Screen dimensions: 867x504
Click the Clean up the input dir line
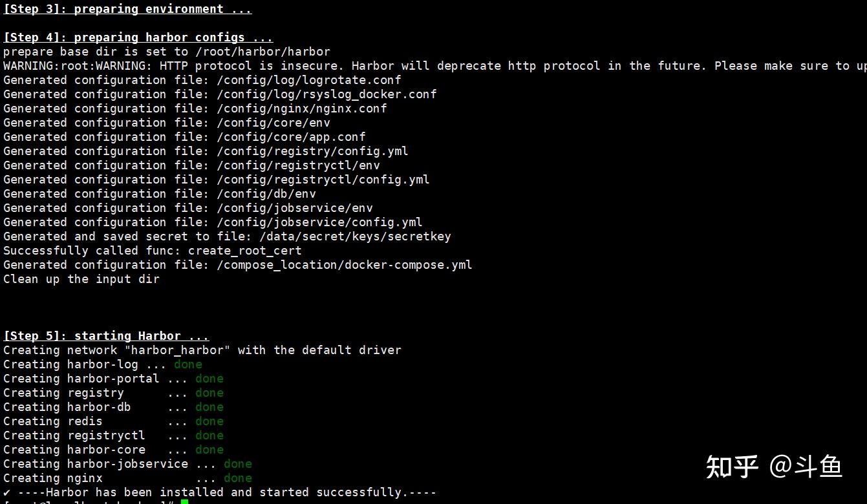click(x=81, y=279)
